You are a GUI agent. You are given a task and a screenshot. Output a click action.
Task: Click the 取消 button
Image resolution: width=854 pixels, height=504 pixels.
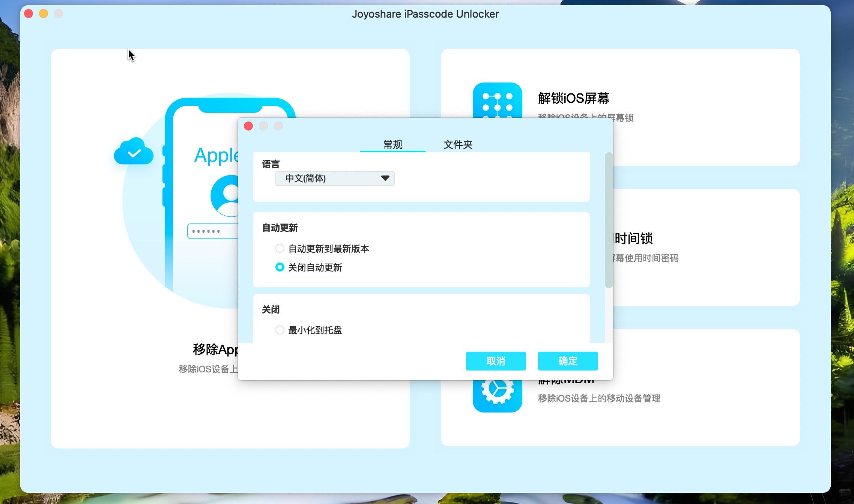[x=496, y=361]
